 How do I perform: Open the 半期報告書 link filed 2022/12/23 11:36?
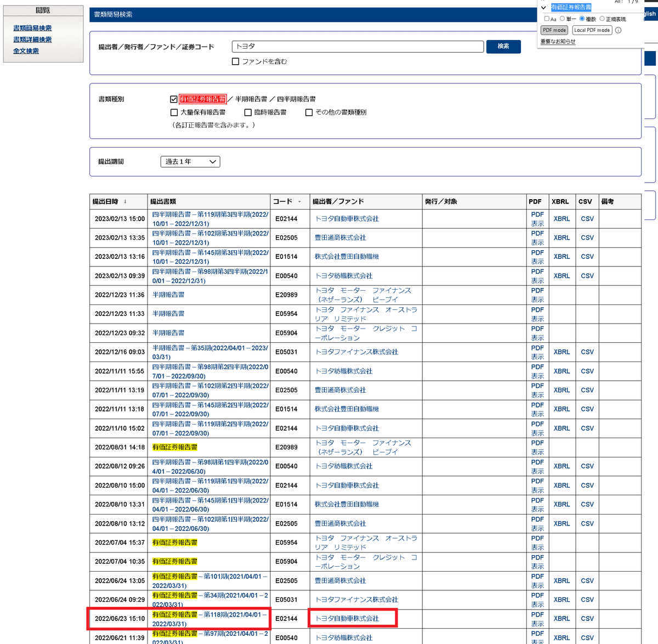[168, 295]
